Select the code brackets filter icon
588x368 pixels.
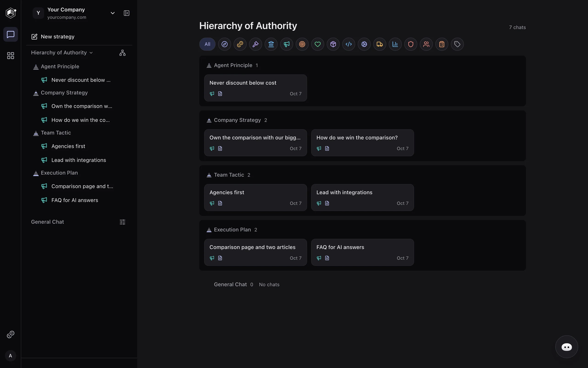[x=349, y=44]
